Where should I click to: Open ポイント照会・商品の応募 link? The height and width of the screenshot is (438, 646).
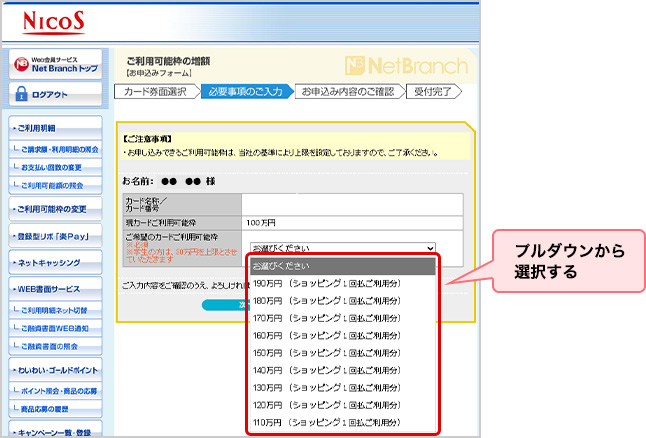[x=56, y=391]
